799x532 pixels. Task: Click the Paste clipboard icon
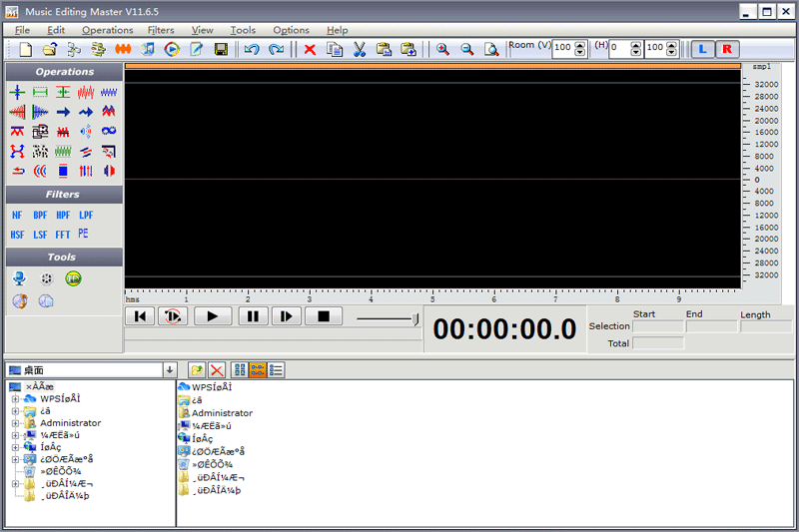pos(384,49)
